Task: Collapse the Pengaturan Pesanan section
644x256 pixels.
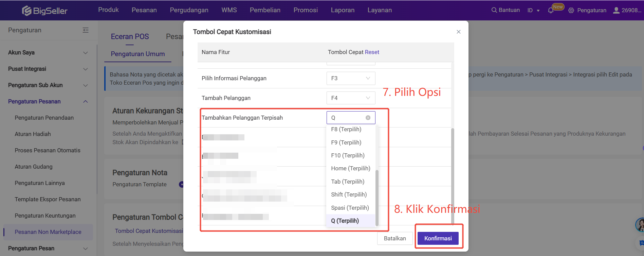Action: [x=85, y=101]
